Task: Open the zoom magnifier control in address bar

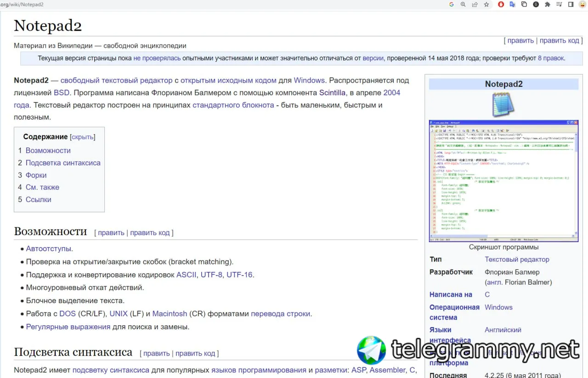Action: click(463, 5)
